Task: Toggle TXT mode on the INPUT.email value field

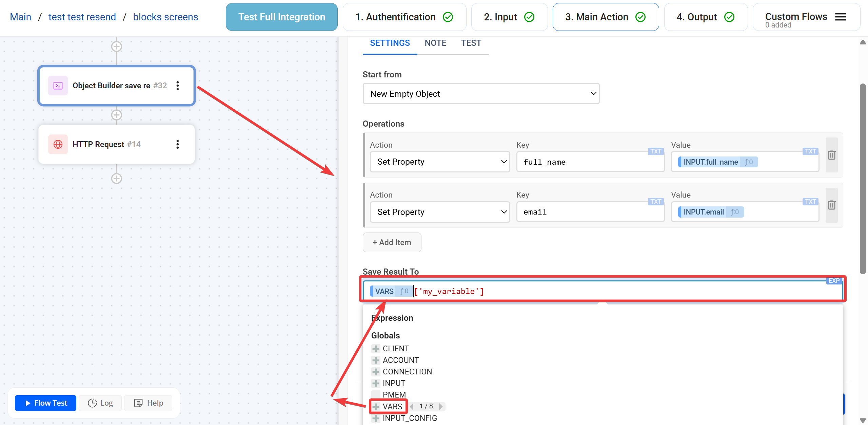Action: (x=810, y=202)
